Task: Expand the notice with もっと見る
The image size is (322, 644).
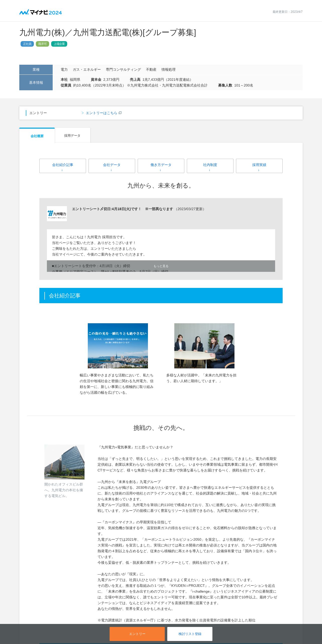Action: click(x=161, y=266)
